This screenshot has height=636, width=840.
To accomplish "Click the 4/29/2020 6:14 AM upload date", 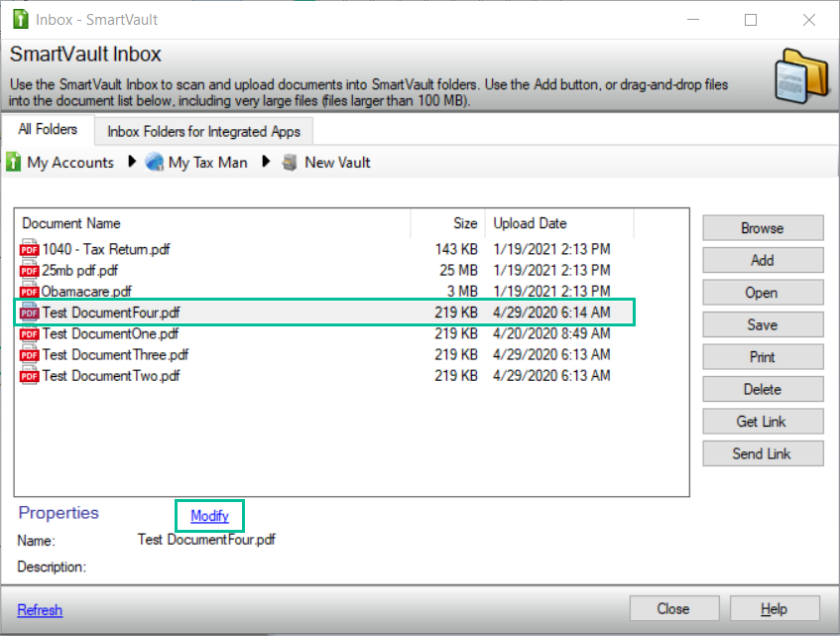I will [x=551, y=313].
